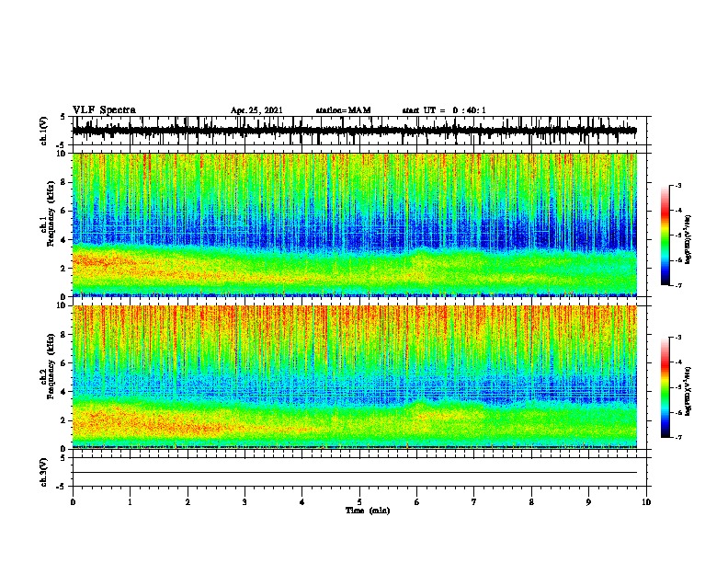This screenshot has width=728, height=563.
Task: Click the ch.1 colorbar "log(PSD)" label
Action: 688,240
